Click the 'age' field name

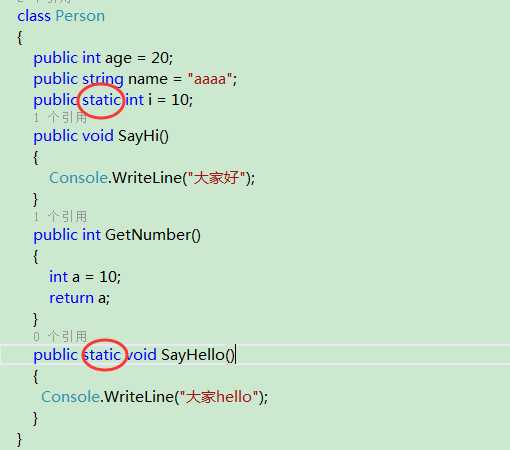pyautogui.click(x=118, y=59)
